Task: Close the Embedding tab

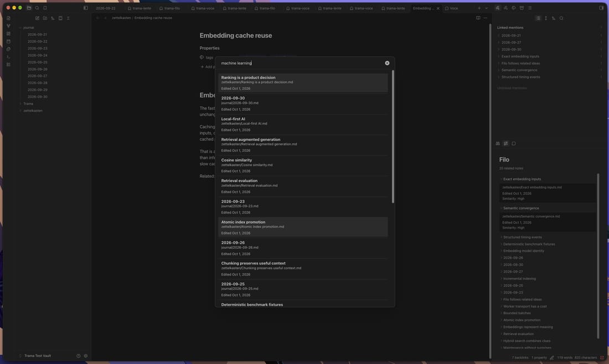Action: coord(438,8)
